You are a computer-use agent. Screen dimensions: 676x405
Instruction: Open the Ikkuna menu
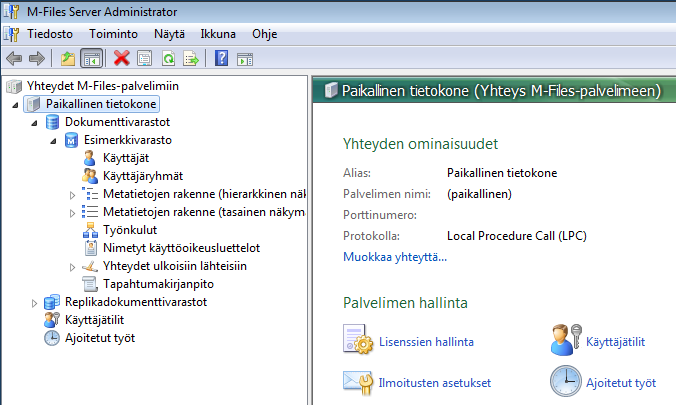click(218, 34)
